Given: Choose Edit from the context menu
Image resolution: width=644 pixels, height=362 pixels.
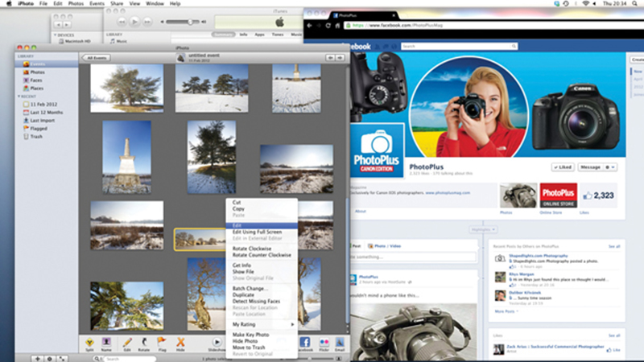Looking at the screenshot, I should (x=262, y=226).
